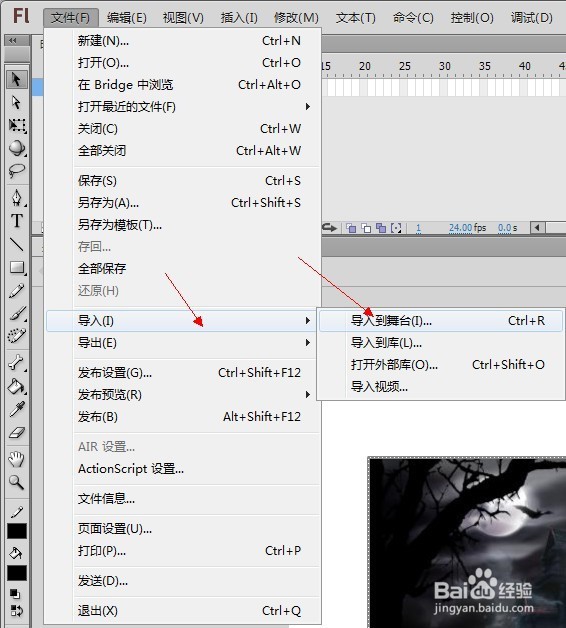Click modify onion markers icon

coord(396,228)
